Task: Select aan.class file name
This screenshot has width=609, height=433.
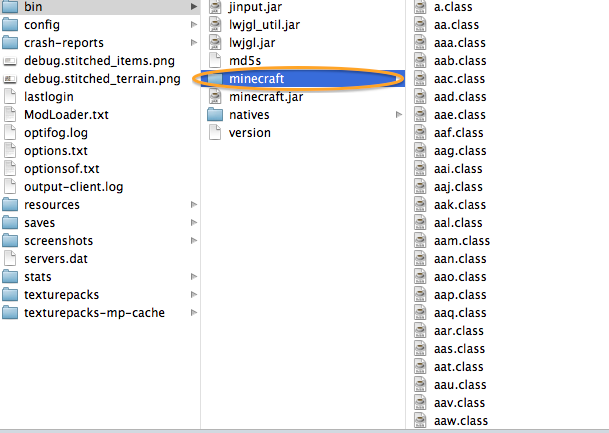Action: pyautogui.click(x=460, y=259)
